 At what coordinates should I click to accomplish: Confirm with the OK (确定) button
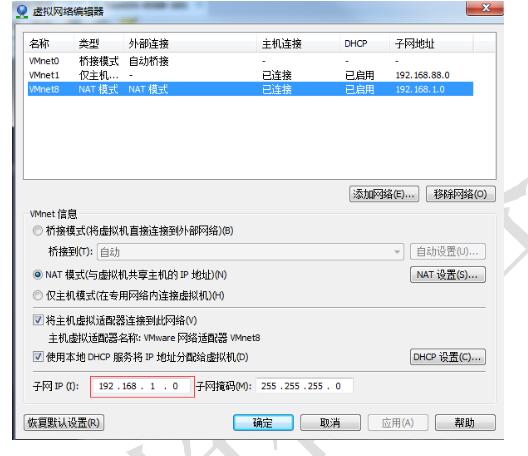(x=263, y=422)
